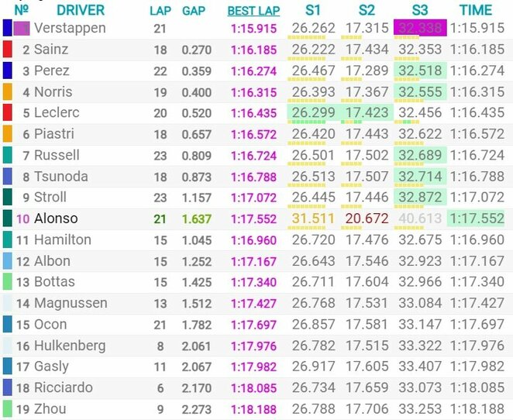Click the LAP column header
The height and width of the screenshot is (420, 513).
[160, 11]
